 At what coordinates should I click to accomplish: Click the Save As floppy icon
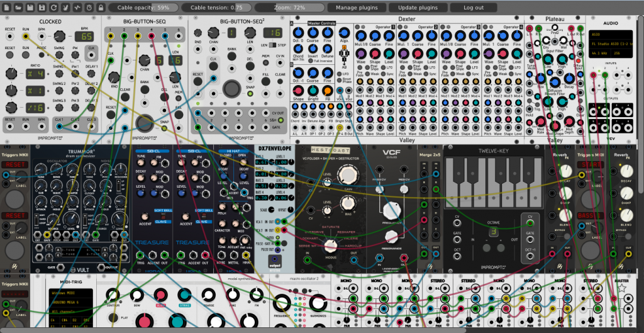tap(42, 8)
